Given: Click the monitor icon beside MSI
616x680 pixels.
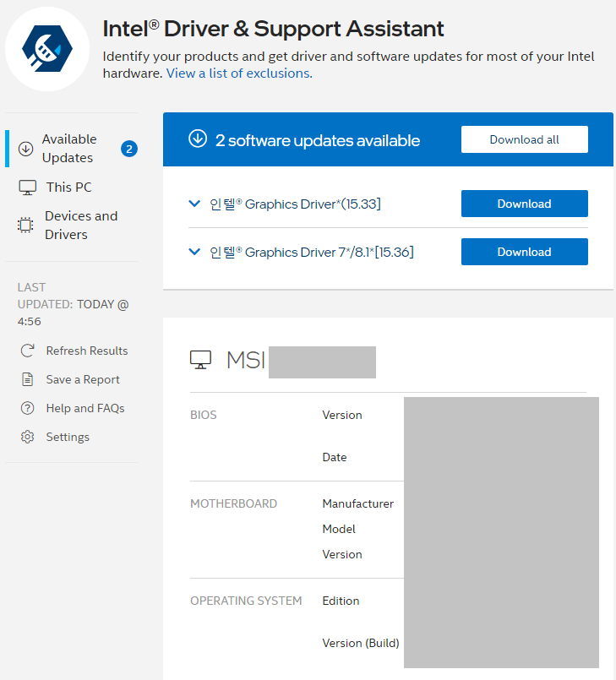Looking at the screenshot, I should 200,360.
